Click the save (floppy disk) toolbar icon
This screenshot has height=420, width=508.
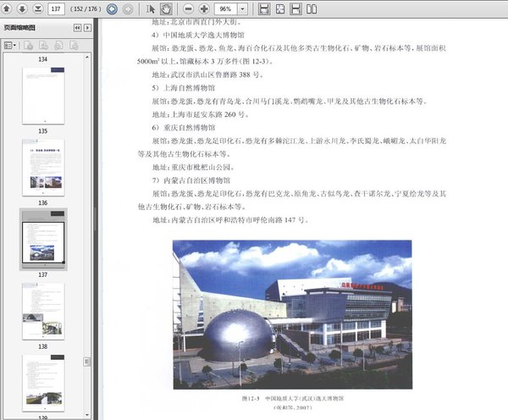tap(264, 8)
